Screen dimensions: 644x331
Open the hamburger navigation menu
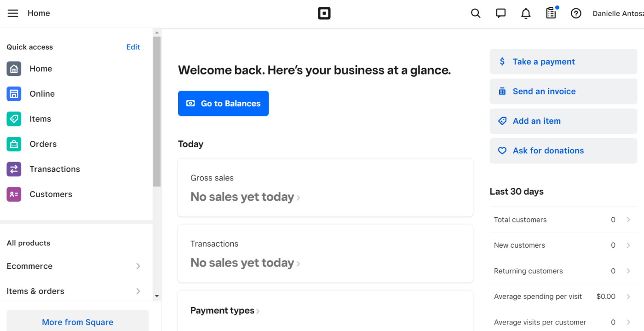[x=13, y=13]
